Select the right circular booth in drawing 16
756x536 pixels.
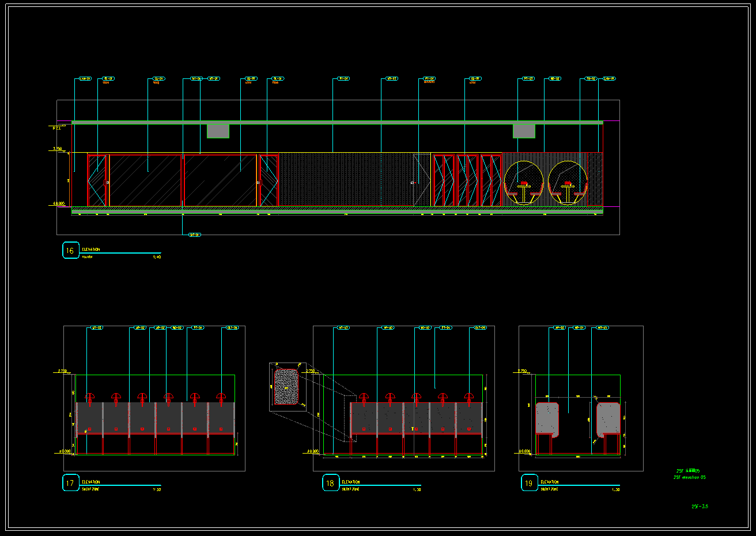(x=568, y=183)
